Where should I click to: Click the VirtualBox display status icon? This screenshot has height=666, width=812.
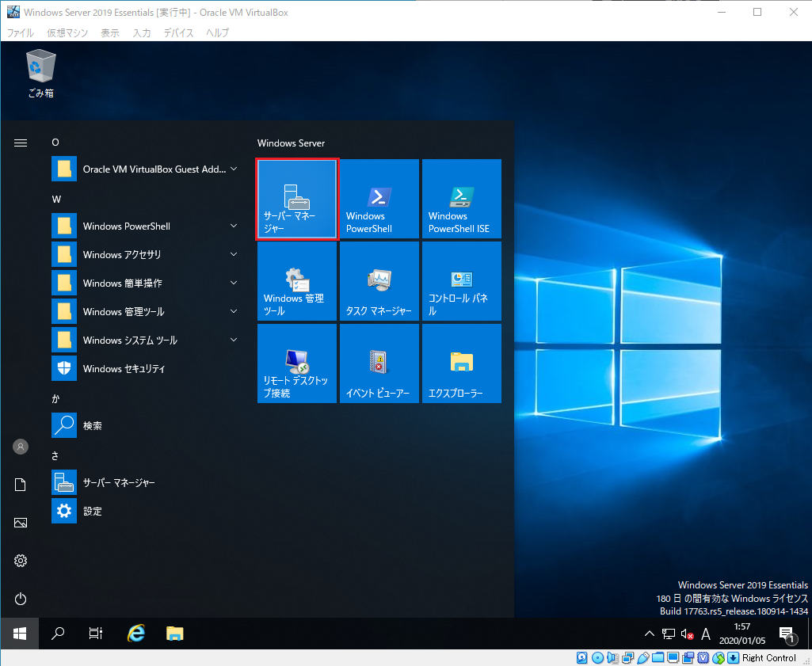(x=673, y=658)
